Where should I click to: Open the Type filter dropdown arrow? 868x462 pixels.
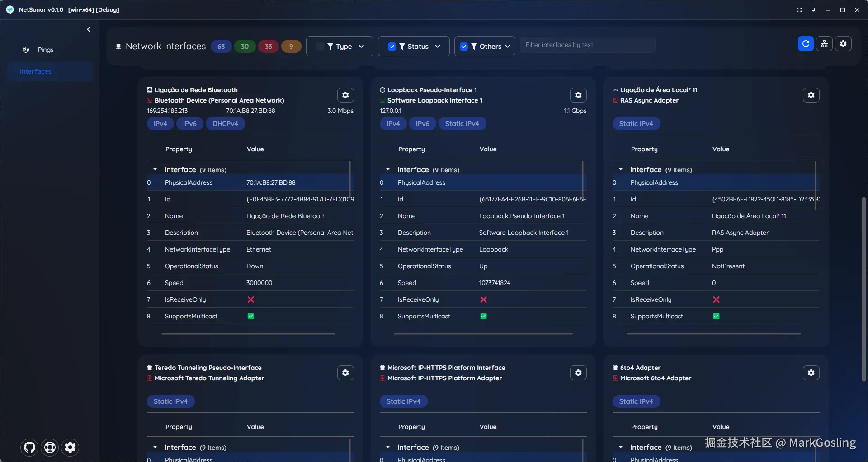(x=361, y=47)
